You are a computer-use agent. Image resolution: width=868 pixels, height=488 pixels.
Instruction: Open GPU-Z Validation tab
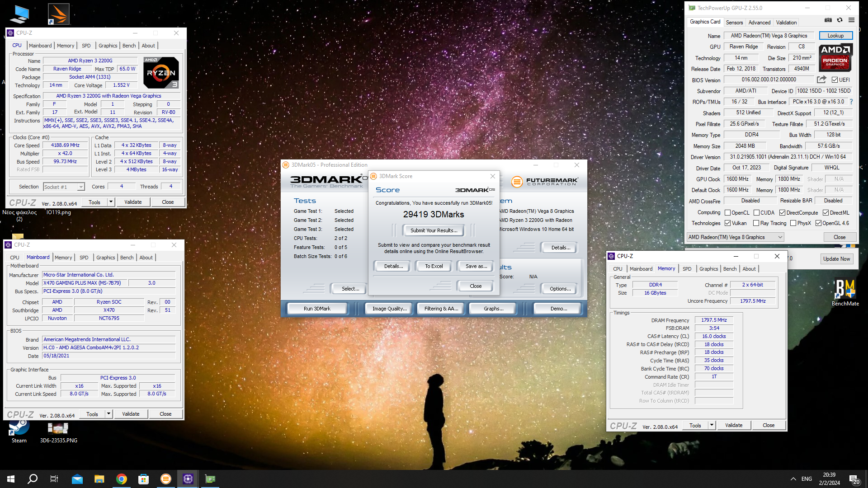(x=786, y=22)
